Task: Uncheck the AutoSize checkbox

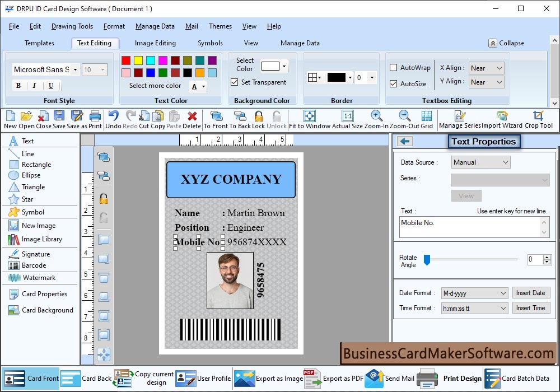Action: pyautogui.click(x=393, y=83)
